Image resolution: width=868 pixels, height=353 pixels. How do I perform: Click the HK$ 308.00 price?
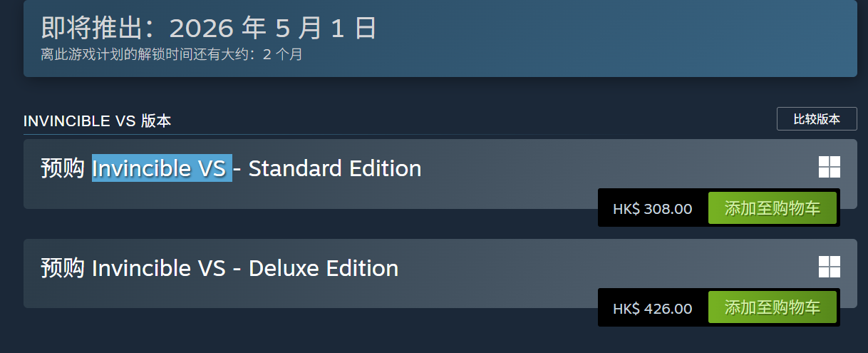point(652,209)
